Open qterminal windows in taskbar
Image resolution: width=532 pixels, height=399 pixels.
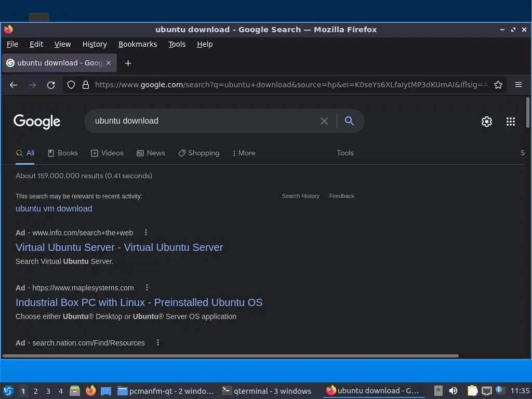(267, 391)
